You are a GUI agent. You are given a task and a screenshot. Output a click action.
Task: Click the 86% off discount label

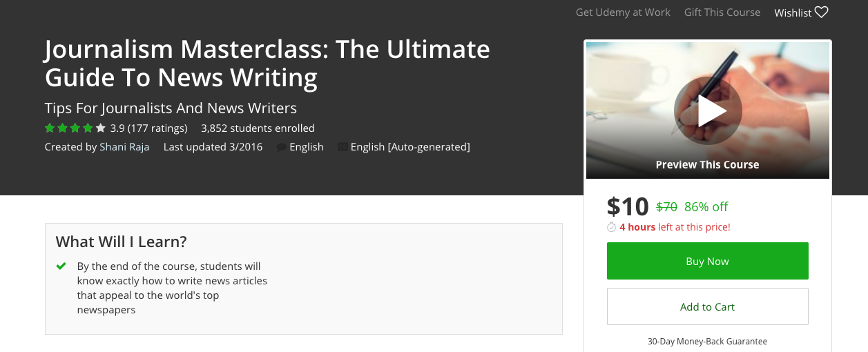coord(706,207)
